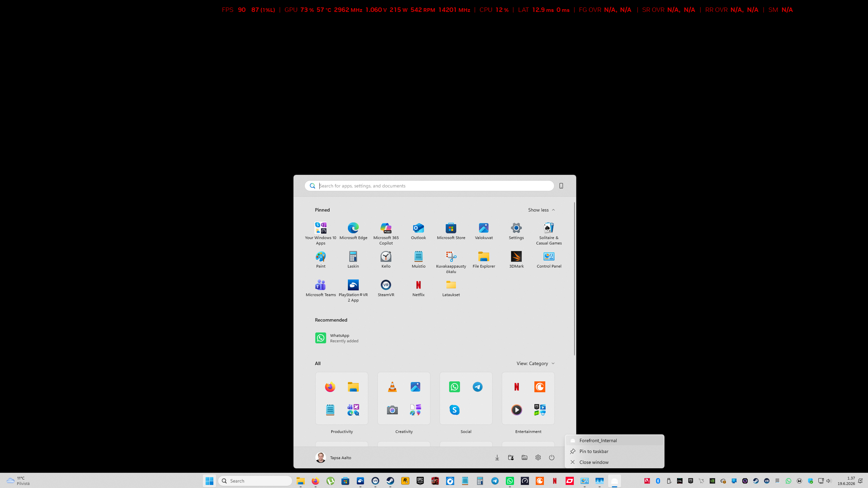Toggle the phone companion panel button
This screenshot has width=868, height=488.
click(561, 186)
